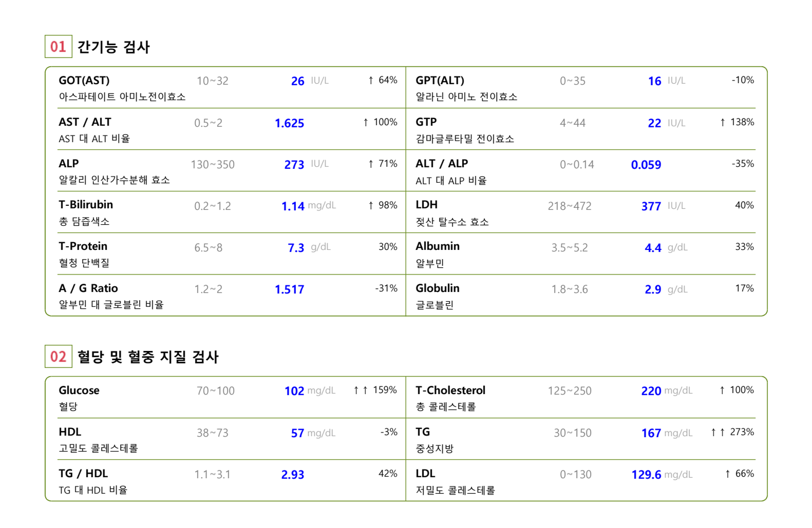Click the up arrow beside GOT(AST) 64%

pos(371,80)
